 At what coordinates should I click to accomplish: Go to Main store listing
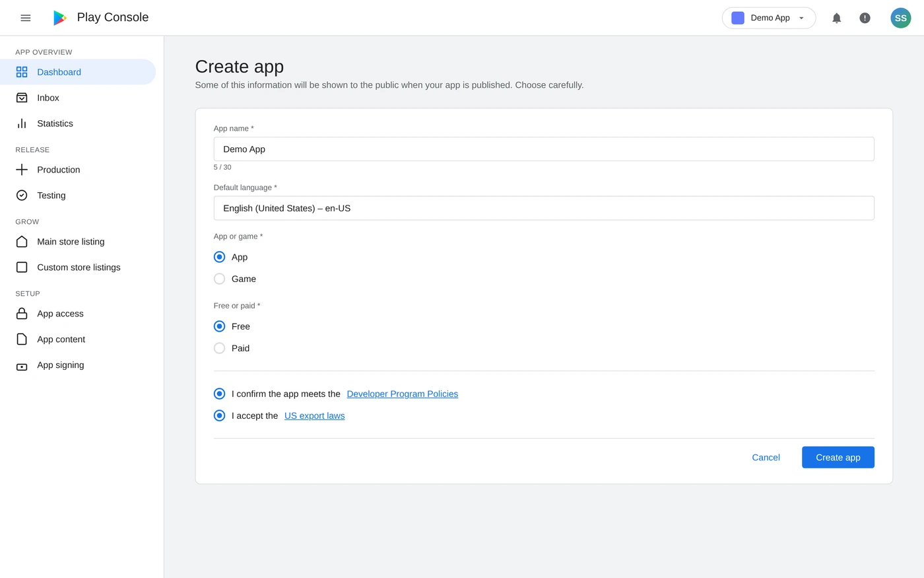click(71, 241)
